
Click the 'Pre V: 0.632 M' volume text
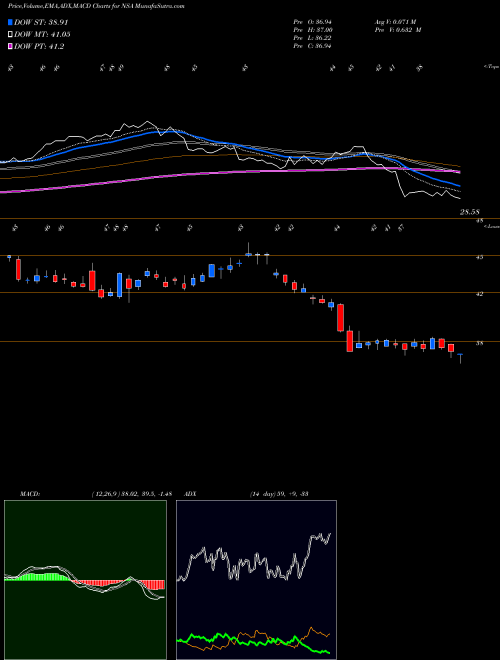[x=398, y=30]
